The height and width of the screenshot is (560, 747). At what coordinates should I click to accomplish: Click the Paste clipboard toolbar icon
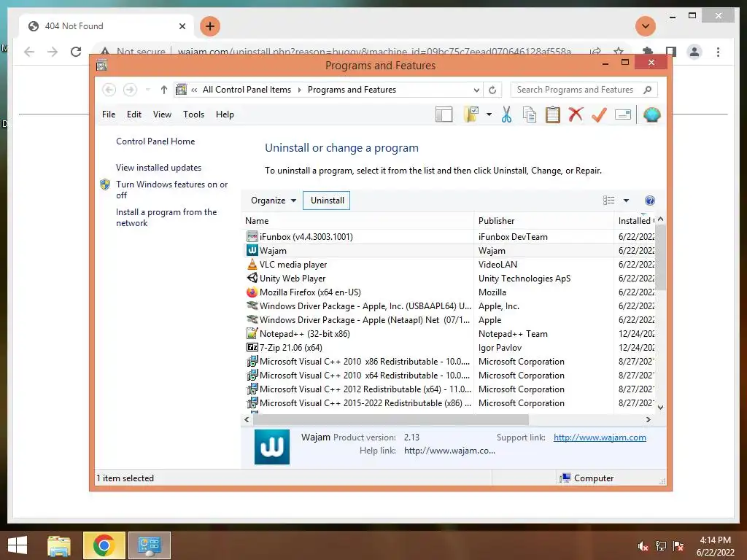tap(553, 114)
